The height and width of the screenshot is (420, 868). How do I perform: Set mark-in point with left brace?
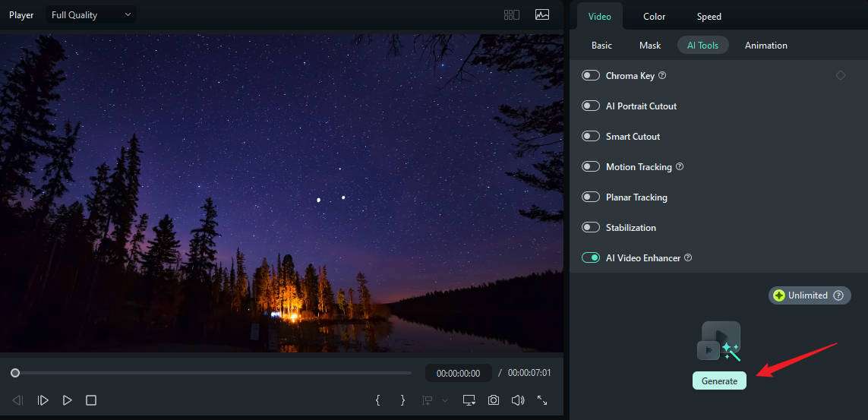pyautogui.click(x=377, y=400)
